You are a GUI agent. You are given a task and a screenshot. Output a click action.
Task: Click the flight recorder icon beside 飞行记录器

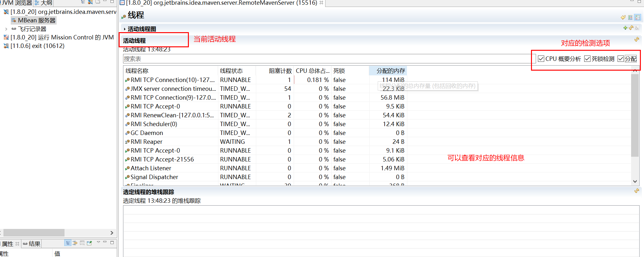[x=14, y=29]
